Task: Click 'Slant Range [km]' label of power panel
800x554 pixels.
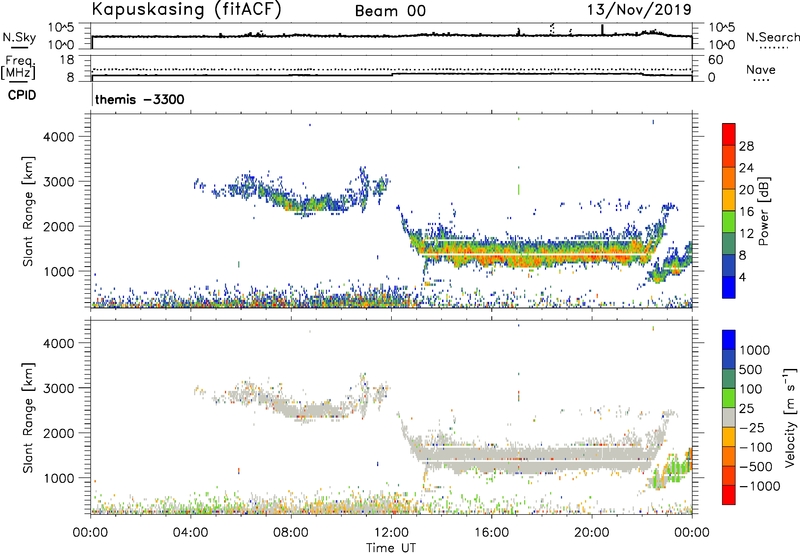Action: 28,211
